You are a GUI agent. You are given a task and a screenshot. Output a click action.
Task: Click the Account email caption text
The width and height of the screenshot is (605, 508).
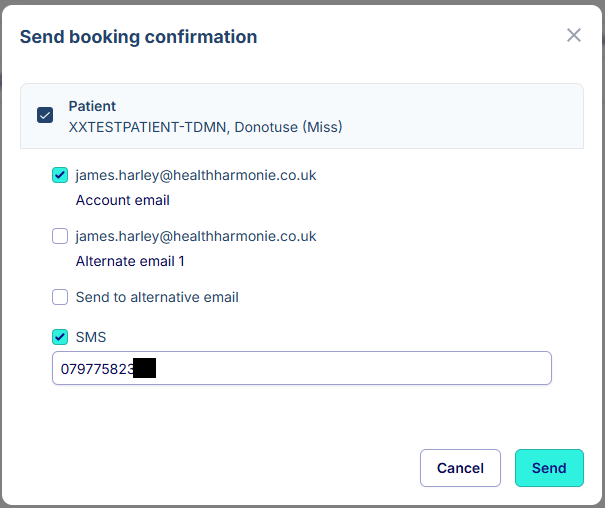123,200
